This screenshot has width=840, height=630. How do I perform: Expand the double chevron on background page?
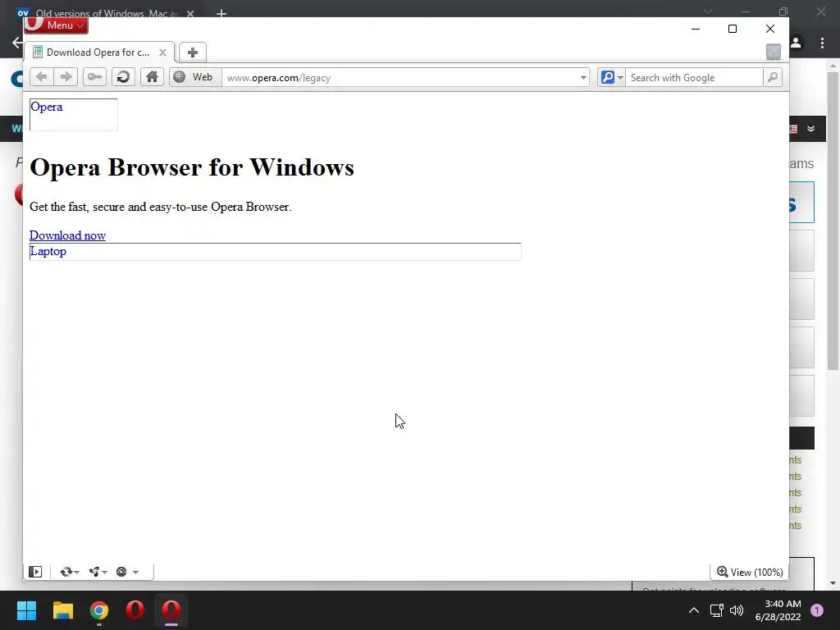pyautogui.click(x=811, y=129)
